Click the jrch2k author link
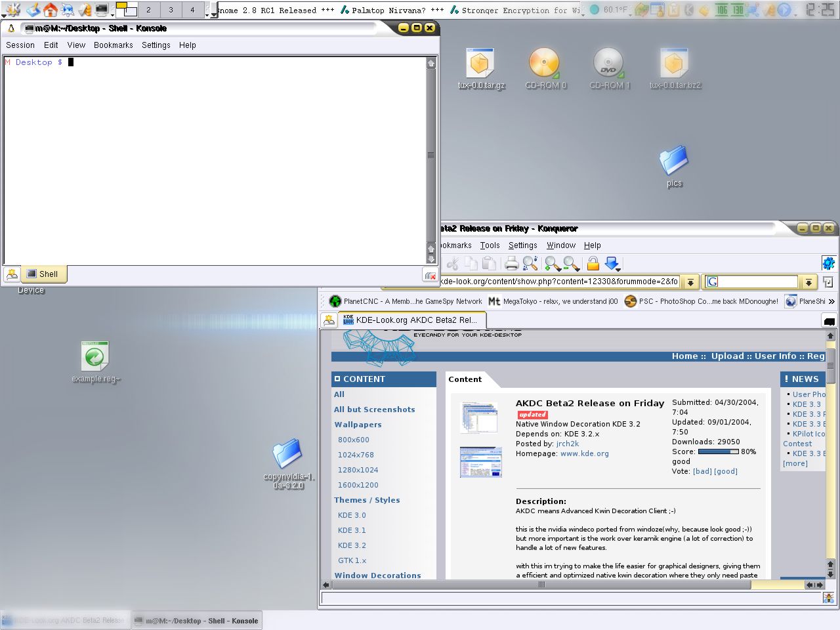The height and width of the screenshot is (630, 840). point(568,444)
